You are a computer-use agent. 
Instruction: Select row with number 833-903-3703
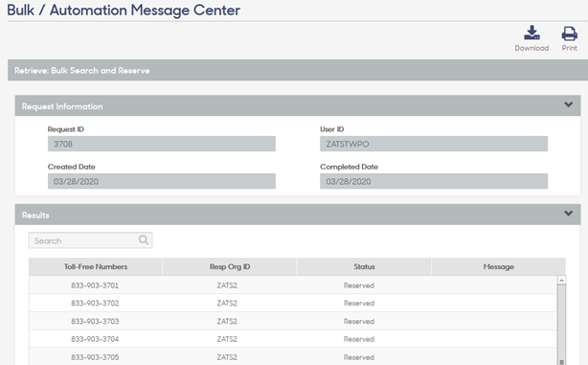(293, 322)
